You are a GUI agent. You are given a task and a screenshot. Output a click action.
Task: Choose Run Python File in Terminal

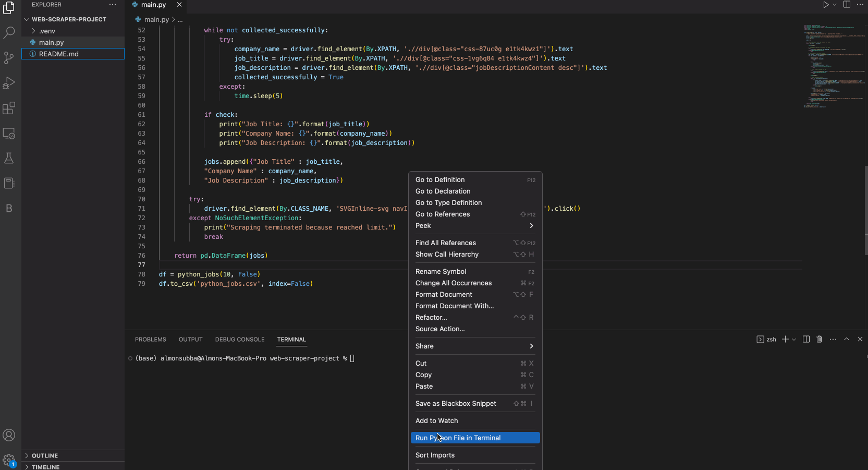click(475, 438)
